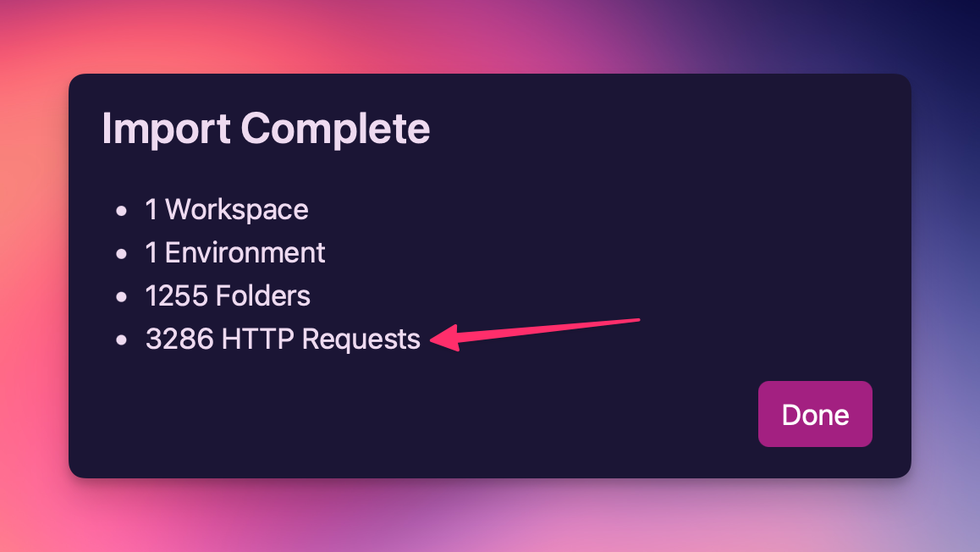Click the red arrow annotation
The width and height of the screenshot is (980, 552).
535,335
